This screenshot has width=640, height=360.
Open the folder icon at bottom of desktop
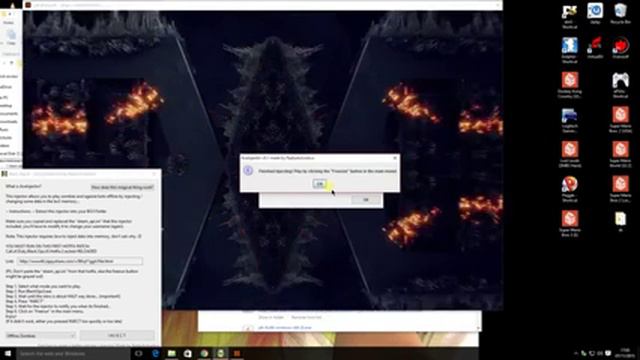(x=620, y=222)
